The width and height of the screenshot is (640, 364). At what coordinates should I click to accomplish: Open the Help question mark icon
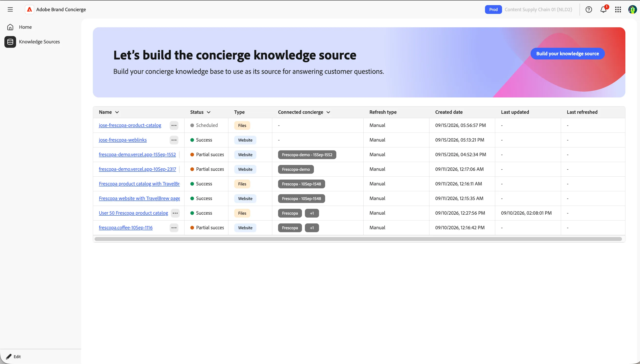pos(589,10)
